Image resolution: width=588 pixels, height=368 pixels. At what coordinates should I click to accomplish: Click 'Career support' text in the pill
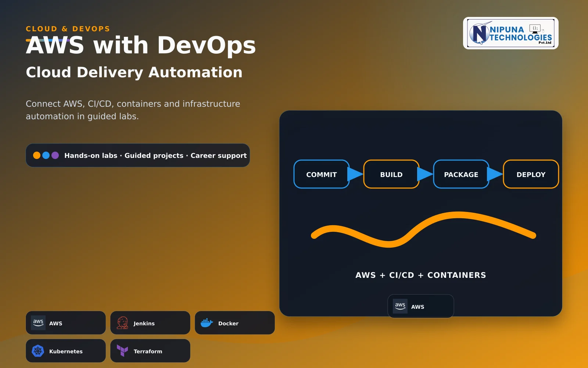[219, 156]
